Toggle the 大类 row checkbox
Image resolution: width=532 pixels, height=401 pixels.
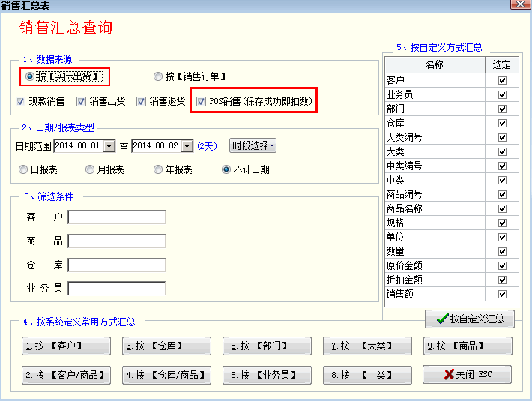pos(502,151)
